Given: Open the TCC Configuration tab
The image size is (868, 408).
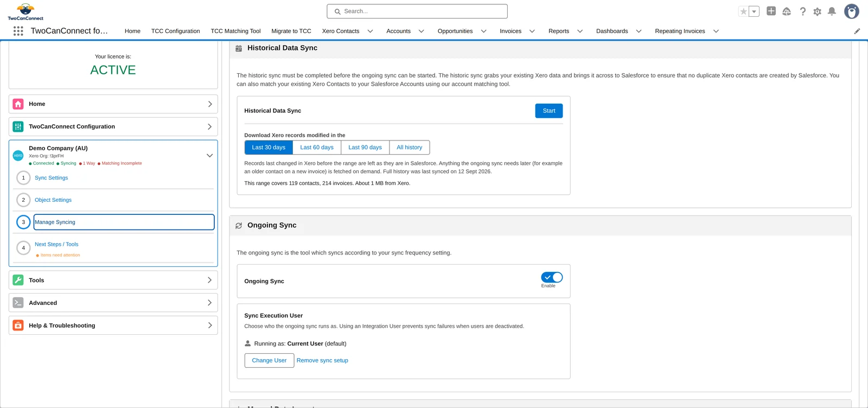Looking at the screenshot, I should coord(175,31).
